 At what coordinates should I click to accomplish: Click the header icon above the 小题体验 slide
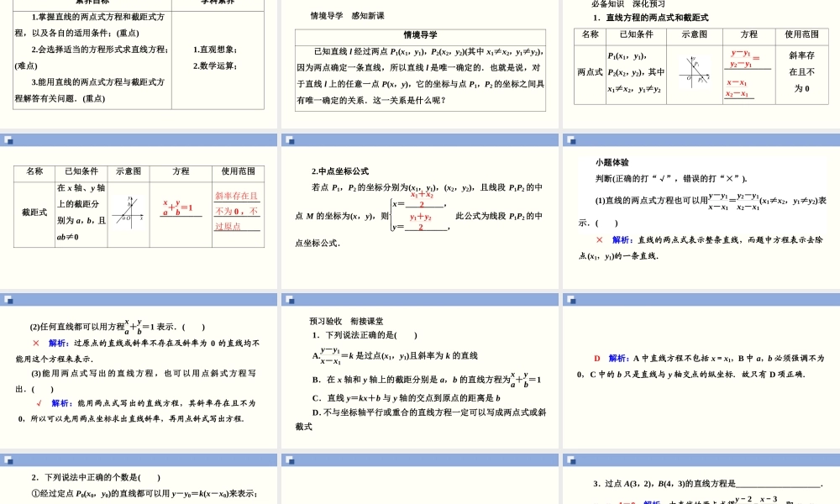point(571,140)
